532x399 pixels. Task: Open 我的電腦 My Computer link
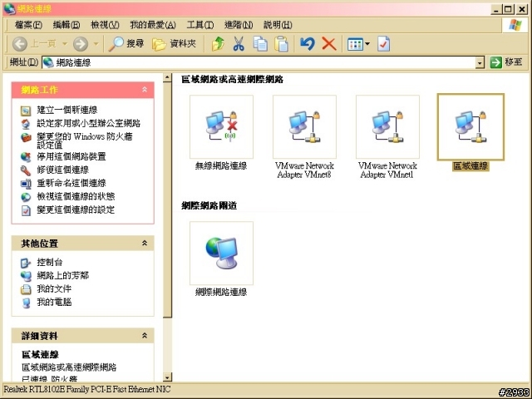point(54,302)
